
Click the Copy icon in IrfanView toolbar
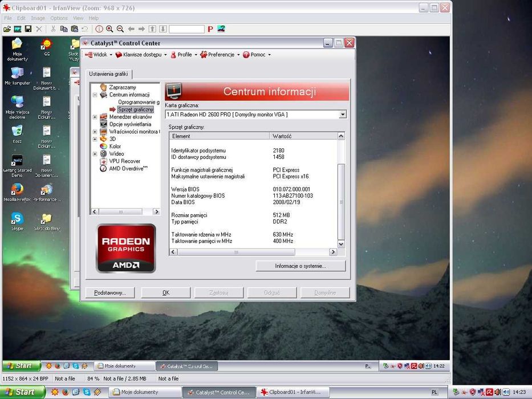(x=64, y=29)
